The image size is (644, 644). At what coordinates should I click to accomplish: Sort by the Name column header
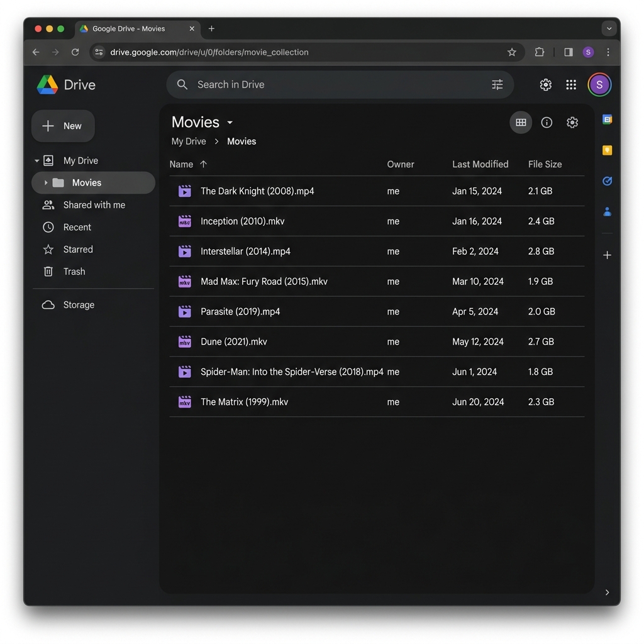pos(181,164)
